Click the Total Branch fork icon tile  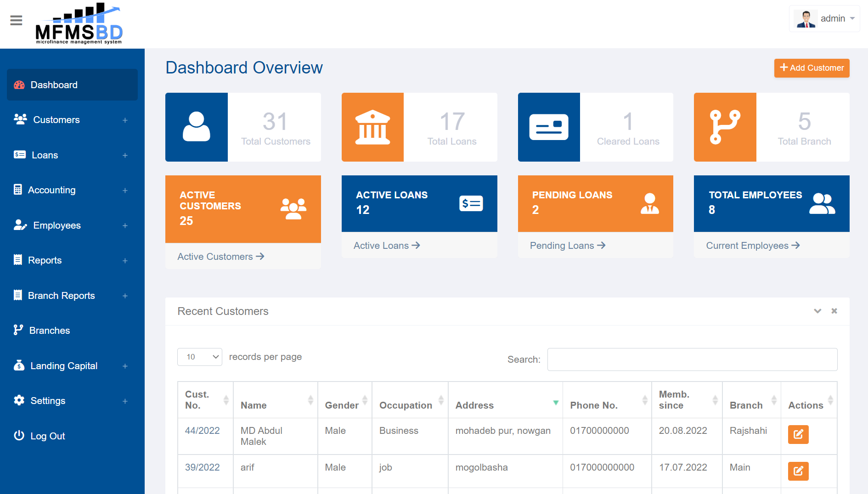725,127
